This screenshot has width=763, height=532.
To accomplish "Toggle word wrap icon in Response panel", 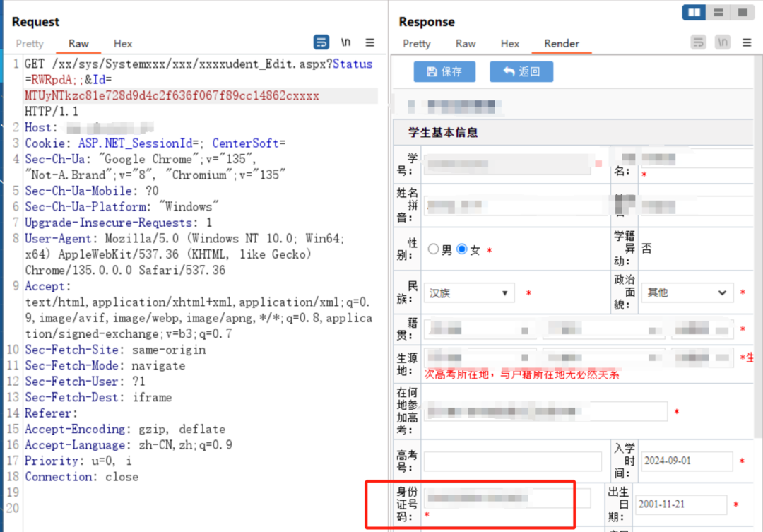I will [x=698, y=42].
